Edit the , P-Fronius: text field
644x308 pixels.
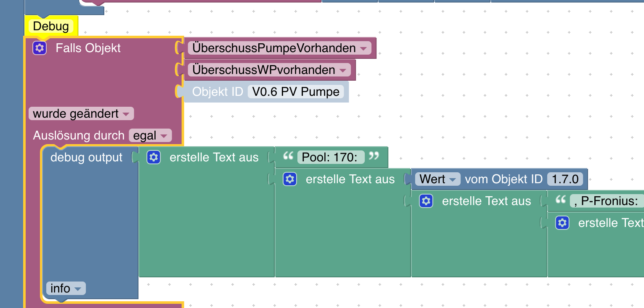tap(606, 201)
